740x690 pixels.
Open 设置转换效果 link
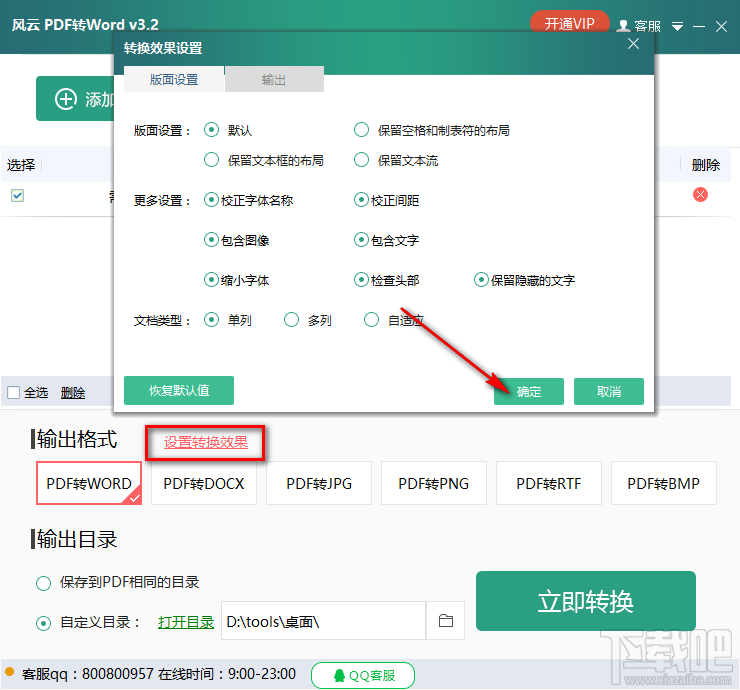206,442
